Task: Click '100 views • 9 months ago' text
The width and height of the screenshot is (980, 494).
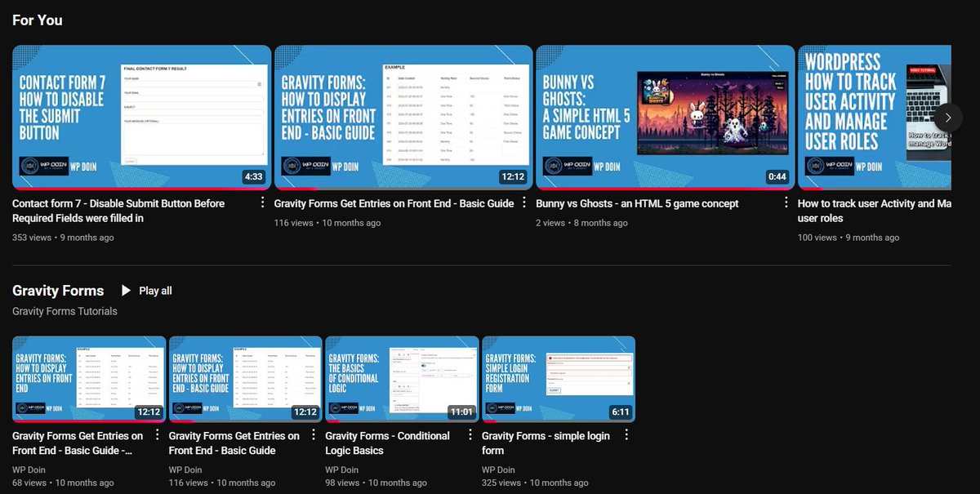Action: point(849,238)
